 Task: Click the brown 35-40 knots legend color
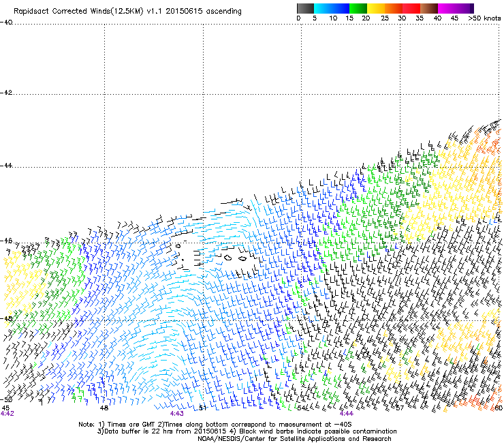pos(429,8)
